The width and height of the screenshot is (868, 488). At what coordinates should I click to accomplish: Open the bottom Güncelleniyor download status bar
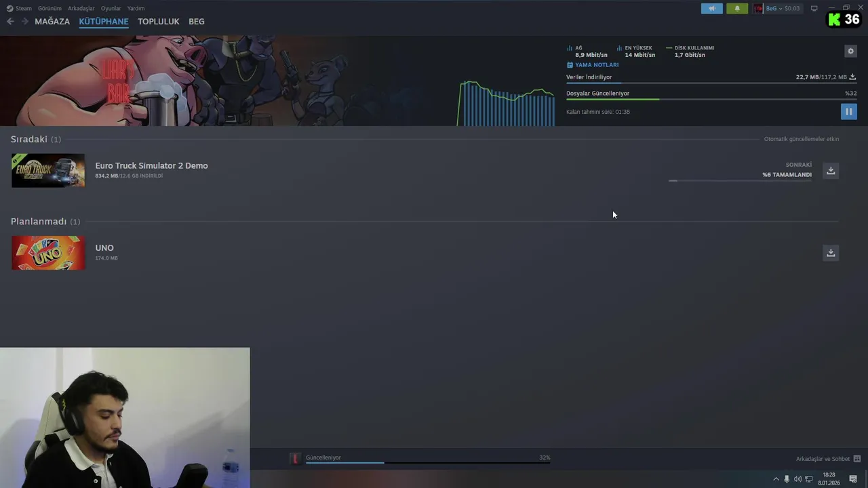[427, 458]
